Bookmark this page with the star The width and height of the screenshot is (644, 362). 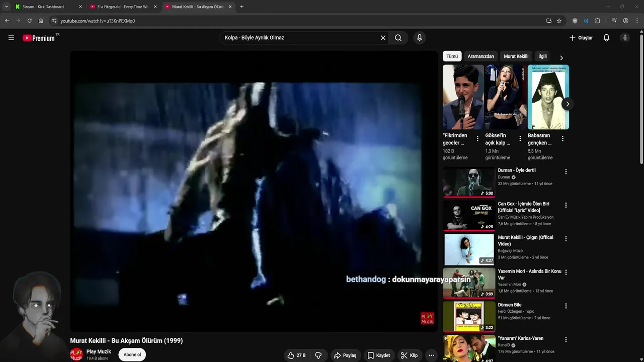[x=559, y=21]
